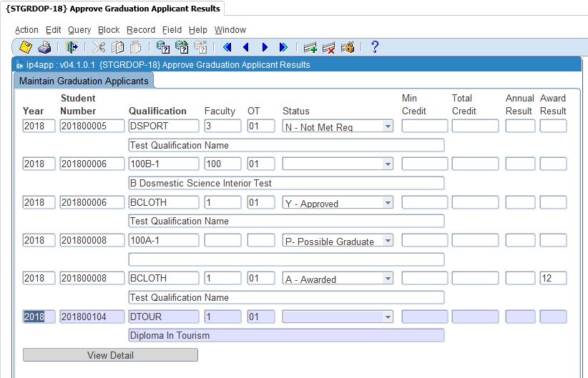The height and width of the screenshot is (378, 588).
Task: Click the Award Result field containing 12
Action: click(553, 279)
